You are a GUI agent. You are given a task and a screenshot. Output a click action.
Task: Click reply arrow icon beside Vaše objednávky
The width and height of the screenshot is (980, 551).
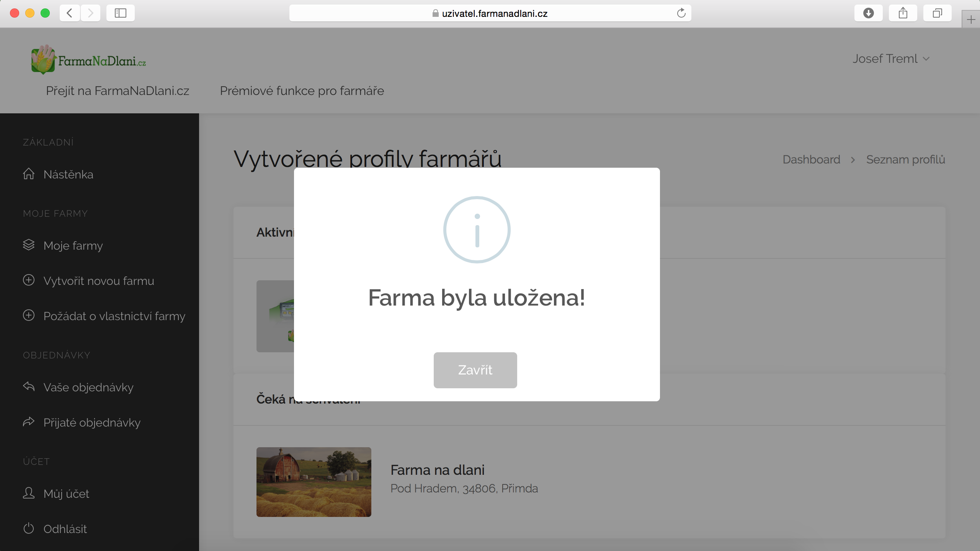29,386
